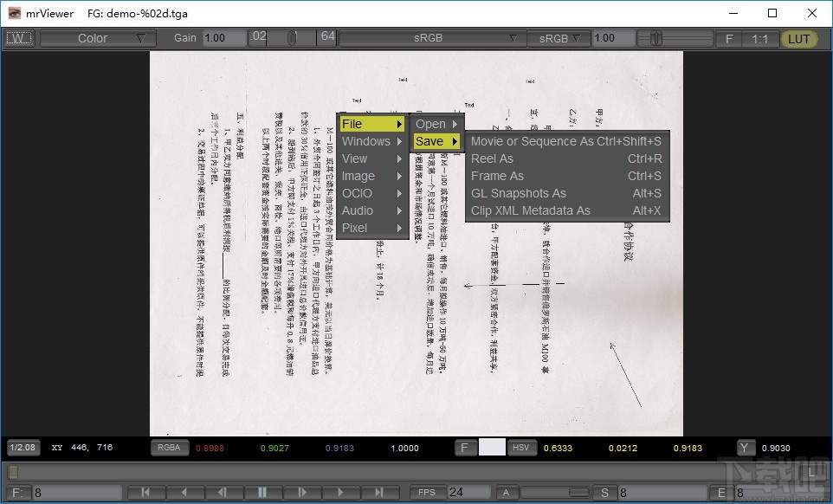Click the F icon on the top toolbar
833x504 pixels.
click(x=728, y=38)
